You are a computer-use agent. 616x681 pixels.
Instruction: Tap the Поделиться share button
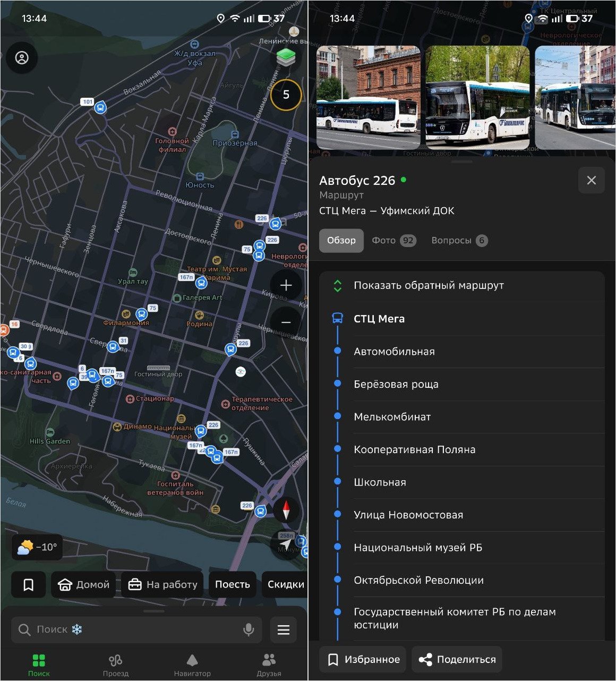(457, 660)
